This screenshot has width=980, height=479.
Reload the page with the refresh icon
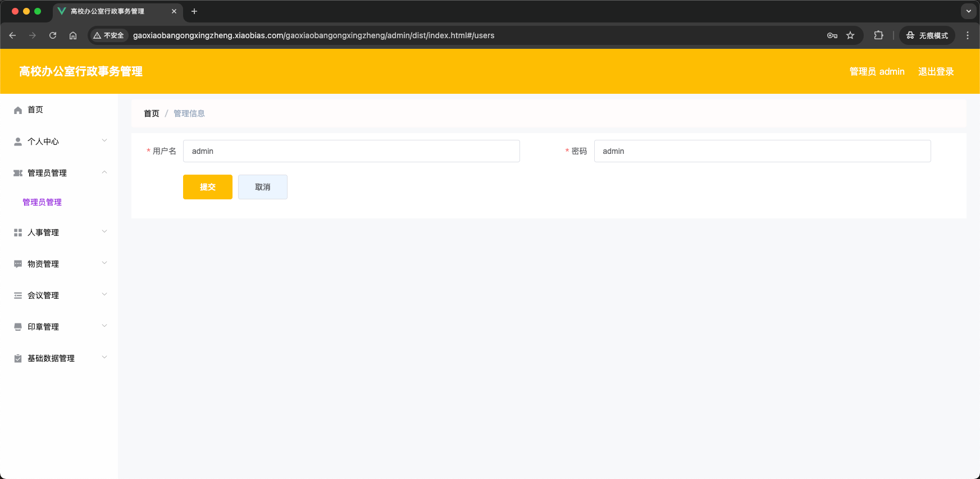(x=53, y=35)
